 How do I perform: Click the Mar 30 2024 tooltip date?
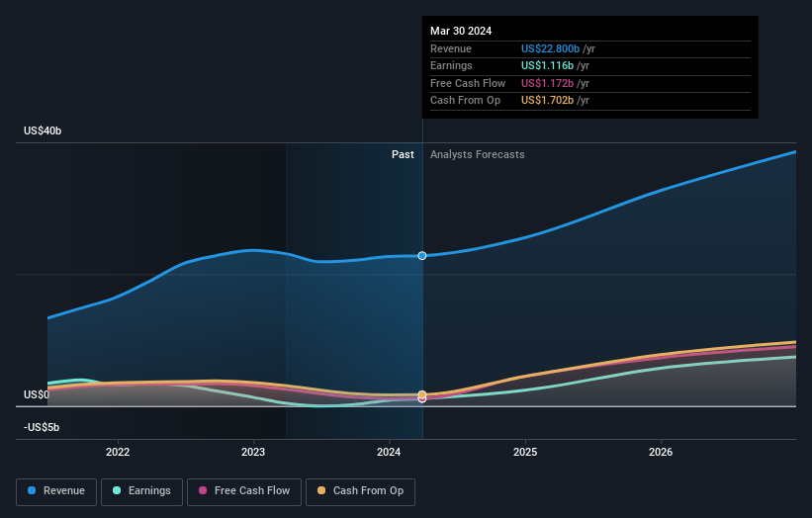[461, 31]
